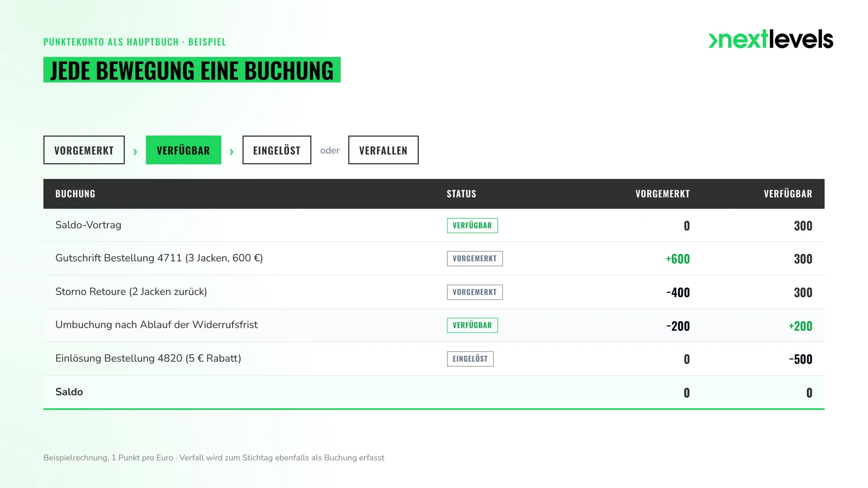Screen dimensions: 868x488
Task: Click the BUCHUNG column header
Action: point(75,194)
